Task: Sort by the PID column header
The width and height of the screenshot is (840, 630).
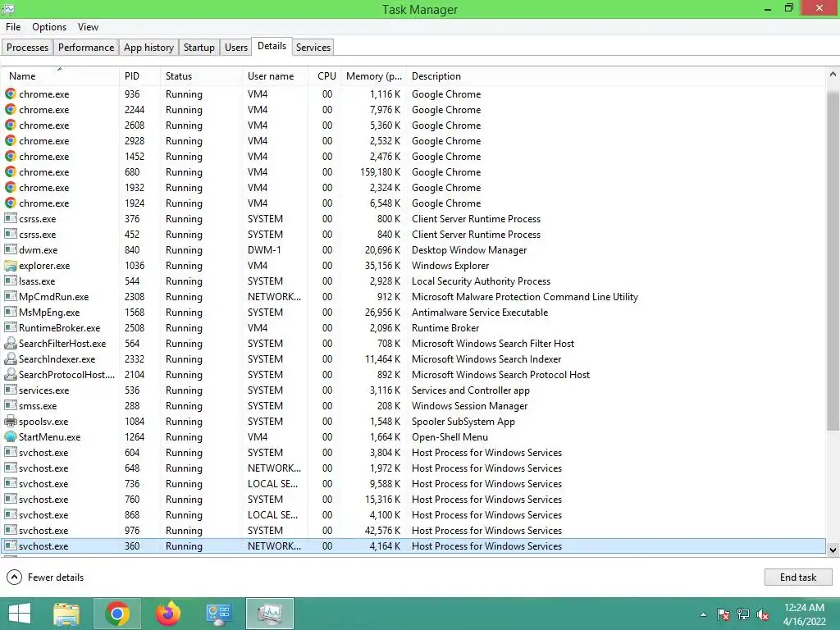Action: (139, 76)
